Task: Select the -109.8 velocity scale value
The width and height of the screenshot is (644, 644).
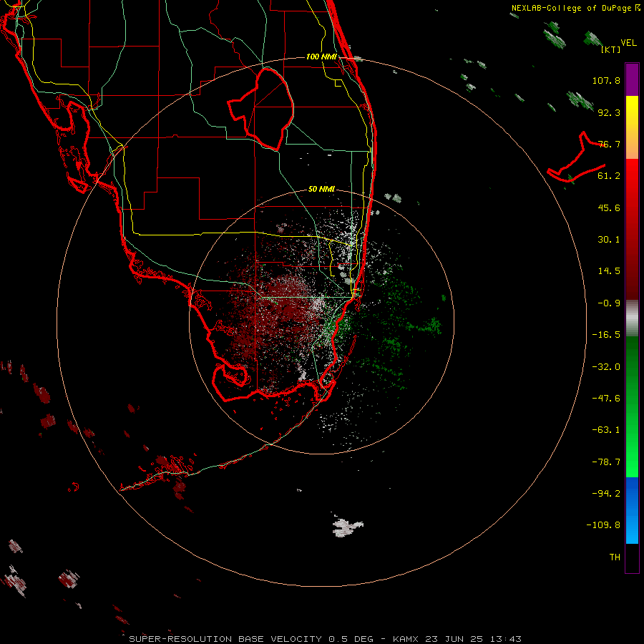Action: tap(603, 525)
